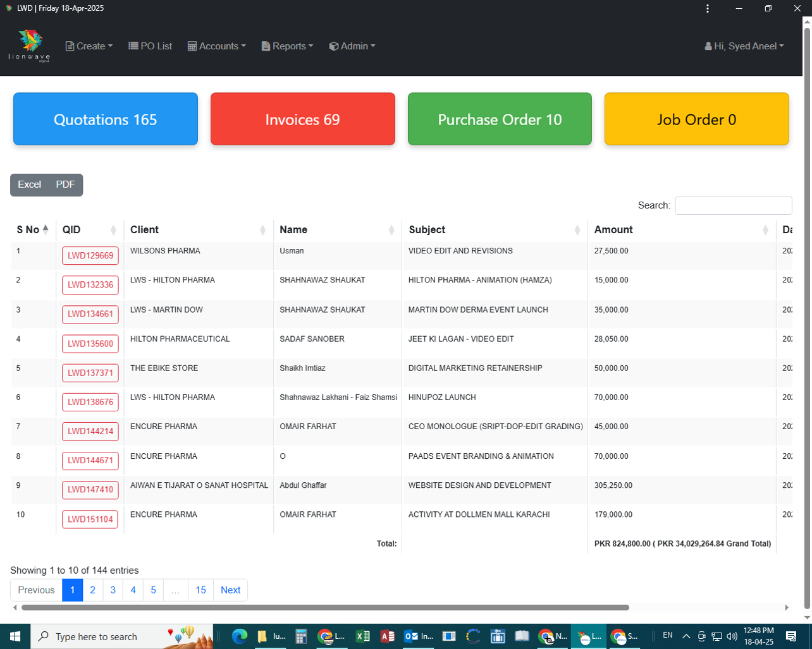The height and width of the screenshot is (649, 812).
Task: Click the volume speaker icon in the system tray
Action: pos(732,636)
